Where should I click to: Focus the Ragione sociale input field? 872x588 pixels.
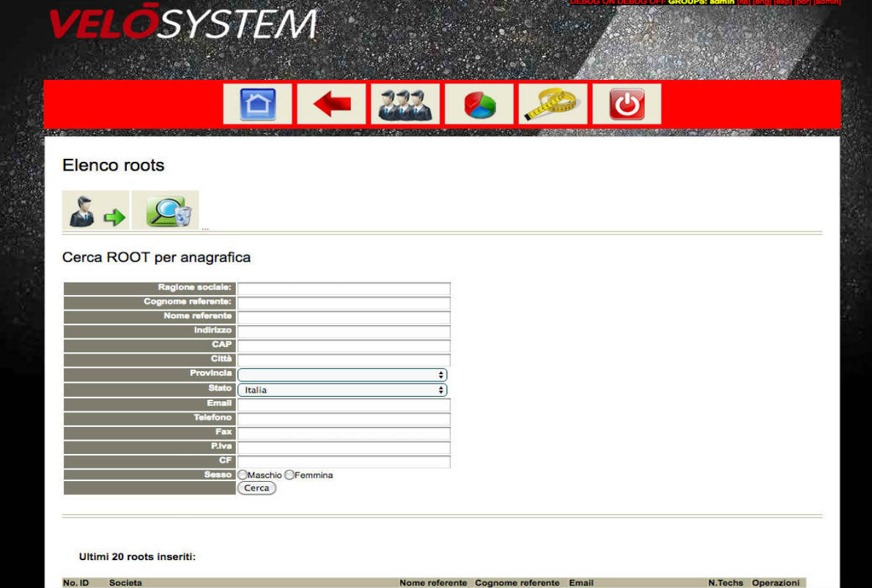pos(344,289)
